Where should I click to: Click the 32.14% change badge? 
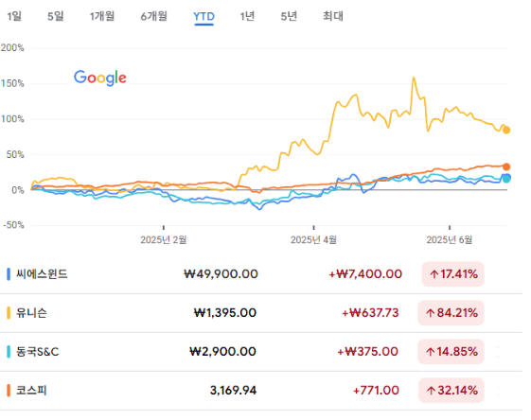coord(451,391)
